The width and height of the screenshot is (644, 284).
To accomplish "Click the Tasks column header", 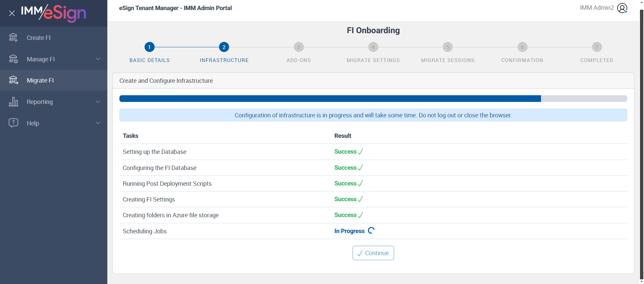I will point(130,136).
